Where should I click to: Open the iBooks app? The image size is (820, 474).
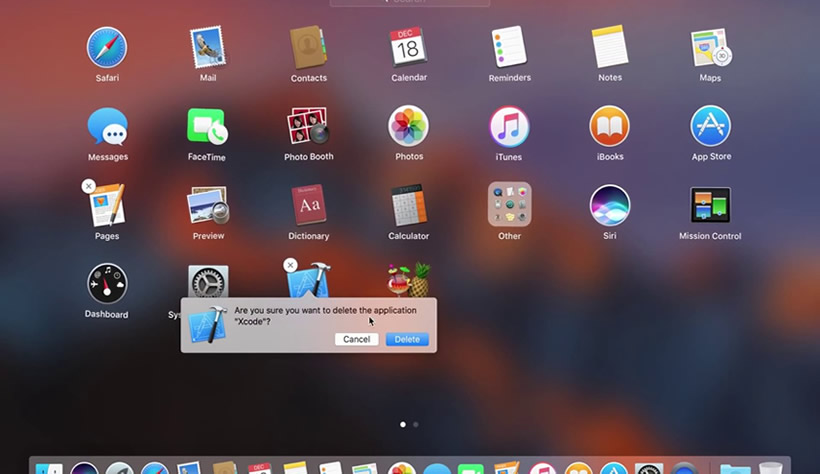[609, 126]
